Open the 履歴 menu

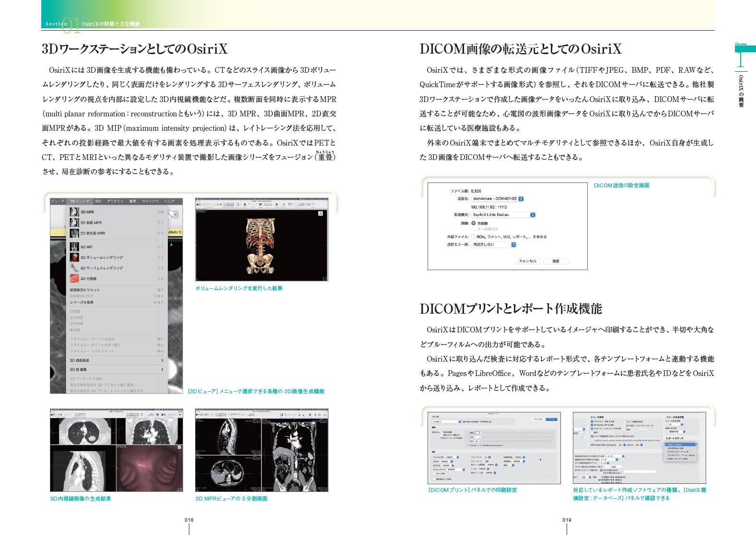pyautogui.click(x=133, y=201)
